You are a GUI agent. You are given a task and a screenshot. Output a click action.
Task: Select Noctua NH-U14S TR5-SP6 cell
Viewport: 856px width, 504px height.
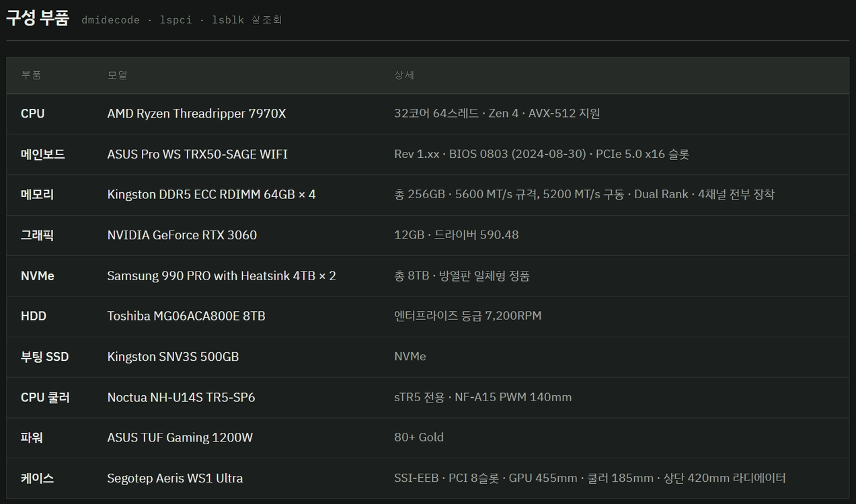pyautogui.click(x=181, y=397)
